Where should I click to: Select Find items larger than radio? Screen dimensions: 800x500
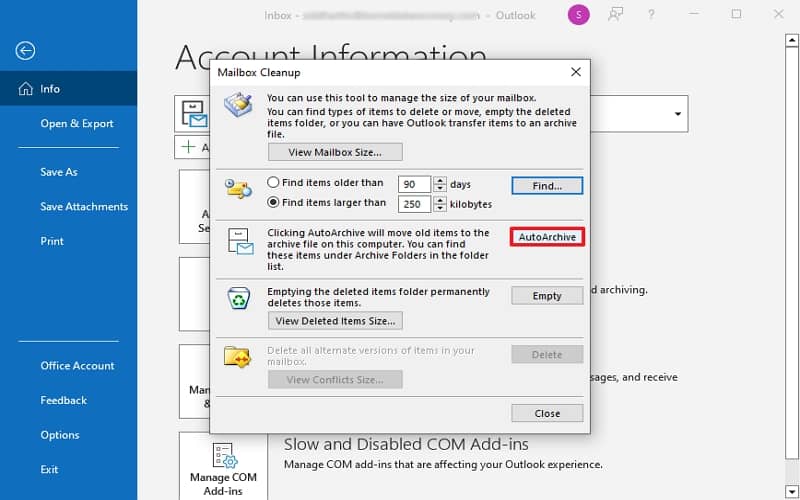coord(273,203)
